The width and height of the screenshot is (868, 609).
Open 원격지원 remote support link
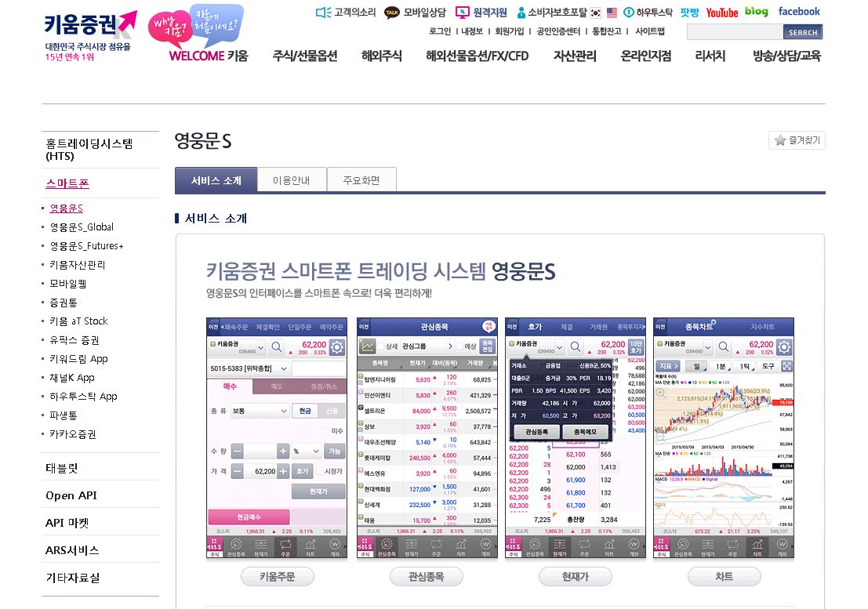click(x=481, y=13)
